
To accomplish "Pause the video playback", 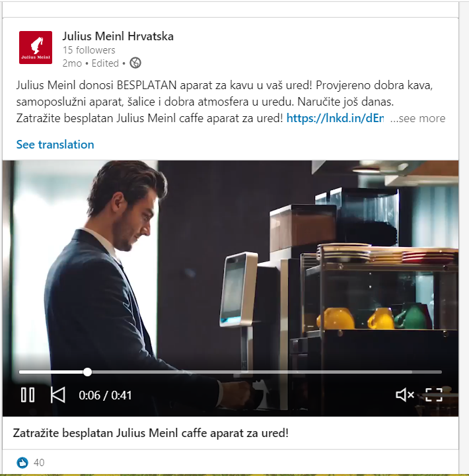I will pos(28,395).
